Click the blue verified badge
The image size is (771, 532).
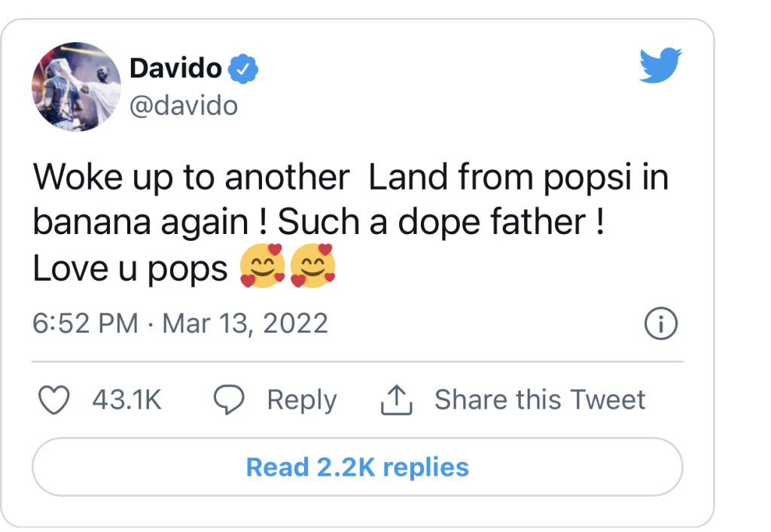coord(243,68)
